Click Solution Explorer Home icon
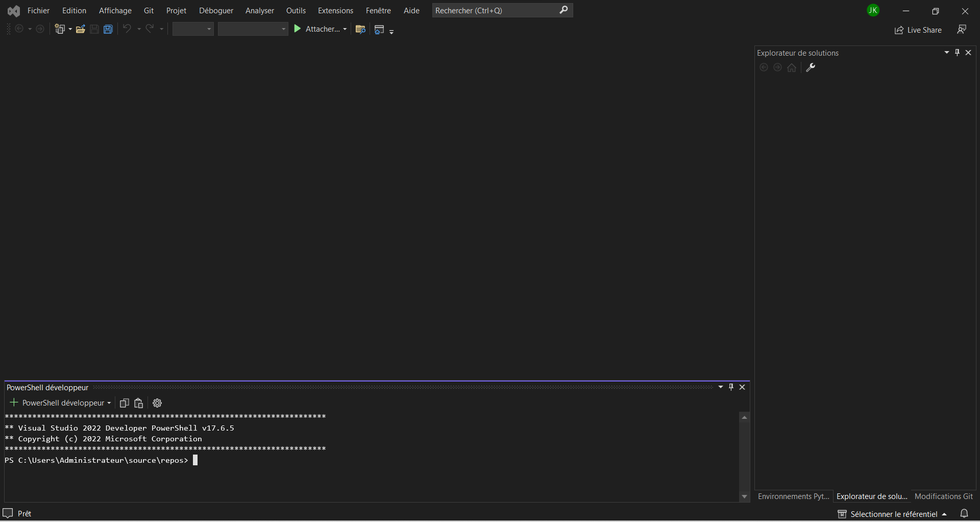 792,67
